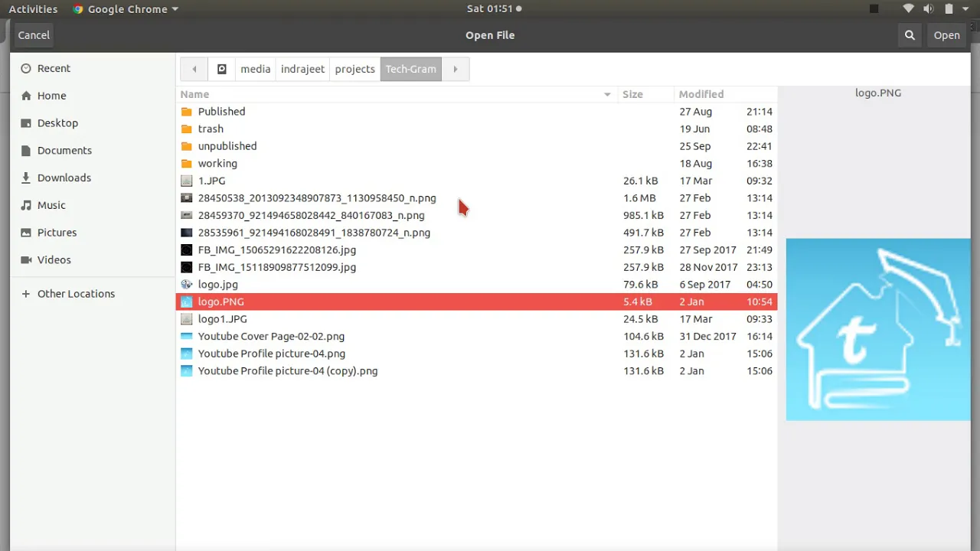The image size is (980, 551).
Task: Open the Google Chrome app menu dropdown
Action: (126, 9)
